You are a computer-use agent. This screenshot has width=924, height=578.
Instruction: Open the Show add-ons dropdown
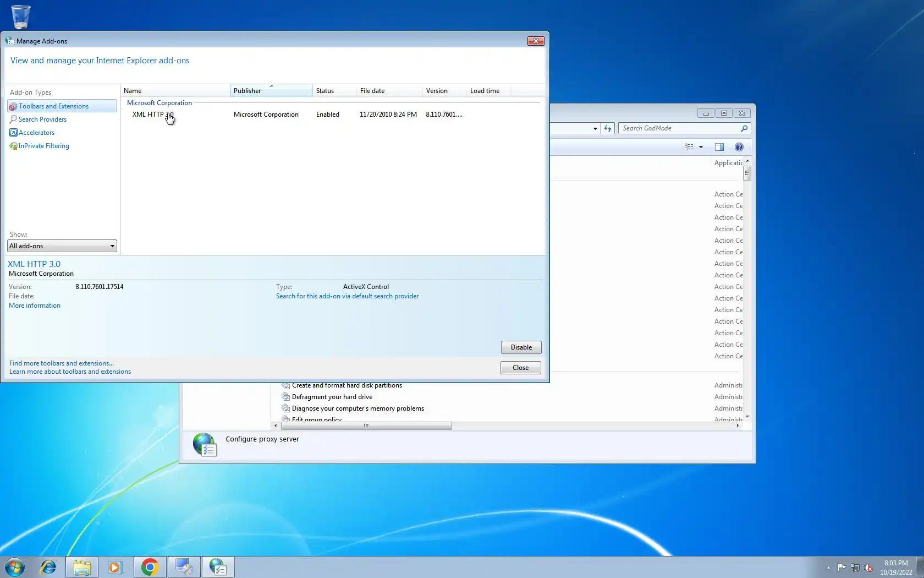(62, 246)
